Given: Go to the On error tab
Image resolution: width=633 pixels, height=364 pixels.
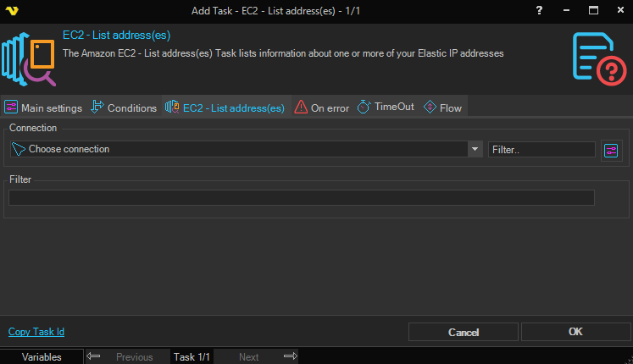Looking at the screenshot, I should tap(322, 108).
